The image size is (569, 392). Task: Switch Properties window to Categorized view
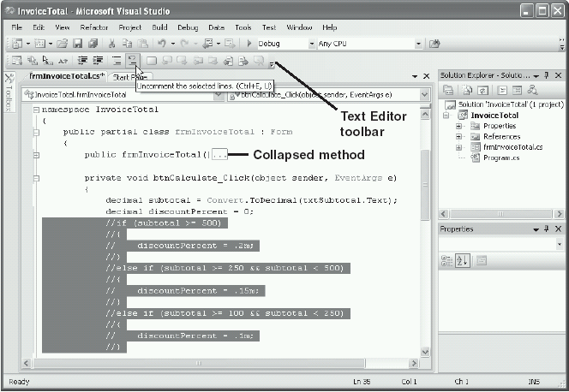tap(446, 260)
